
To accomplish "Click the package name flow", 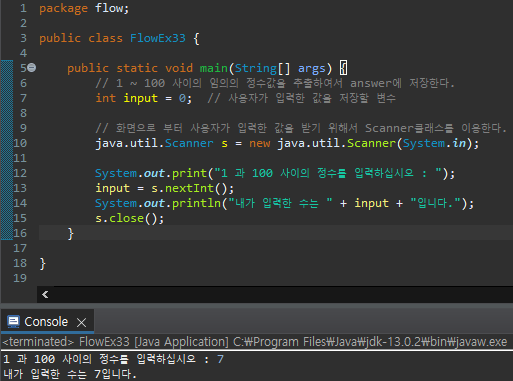I will [108, 8].
